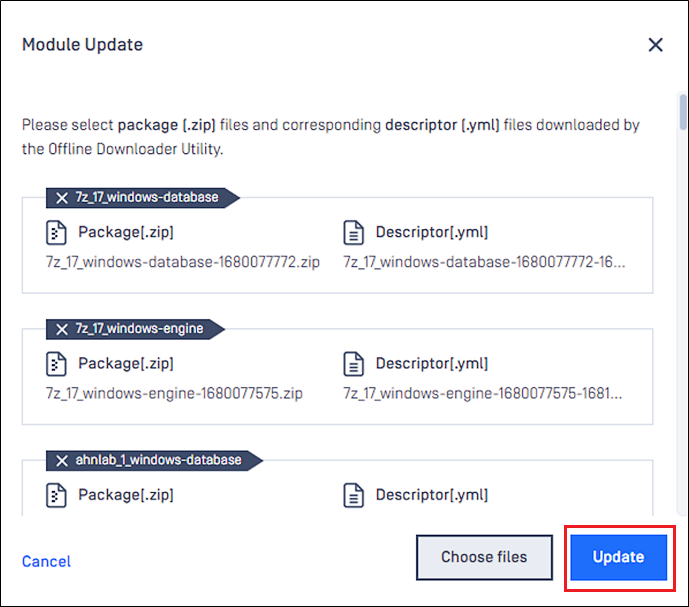
Task: Click the zip package icon for 7z_17_windows-engine
Action: (x=56, y=364)
